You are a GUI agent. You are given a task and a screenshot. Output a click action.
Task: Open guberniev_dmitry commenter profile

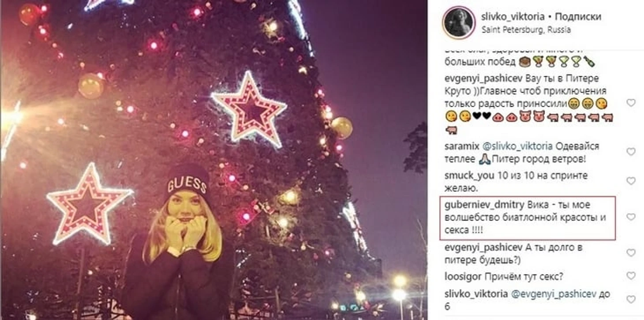(484, 205)
